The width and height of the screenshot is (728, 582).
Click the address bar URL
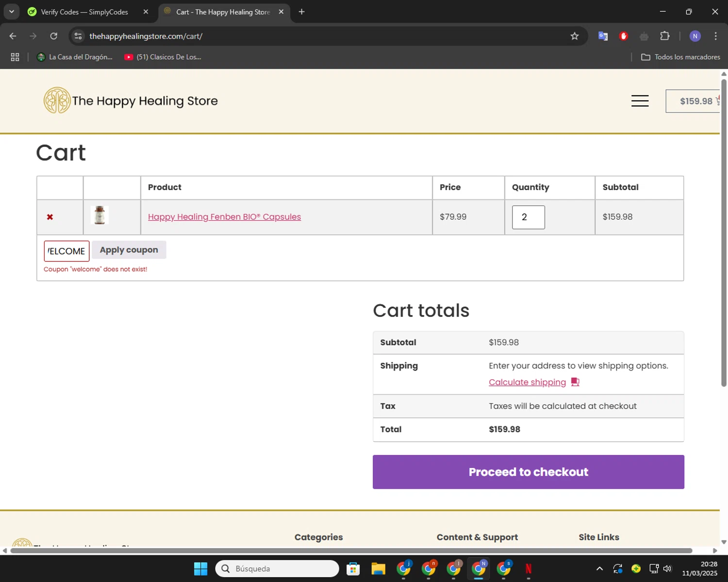[146, 36]
